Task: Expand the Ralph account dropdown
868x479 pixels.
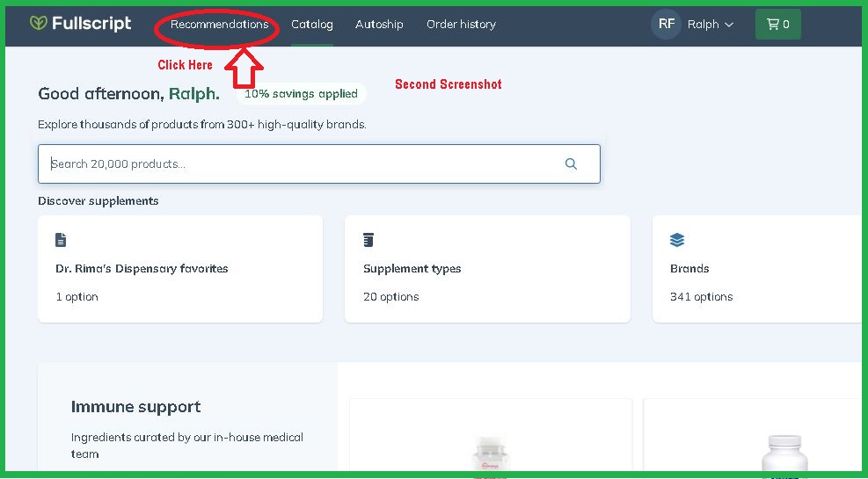Action: click(711, 25)
